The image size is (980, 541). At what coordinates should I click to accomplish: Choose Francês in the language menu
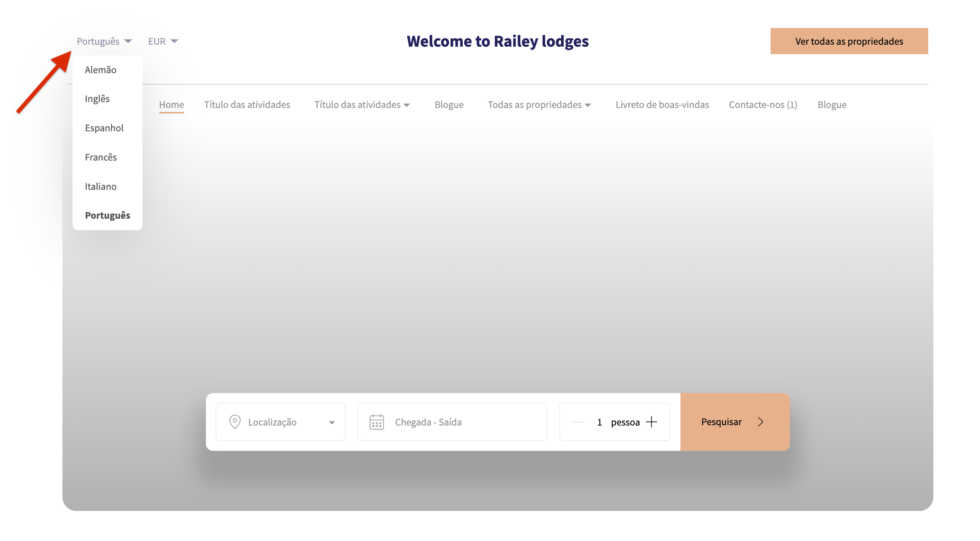tap(101, 157)
